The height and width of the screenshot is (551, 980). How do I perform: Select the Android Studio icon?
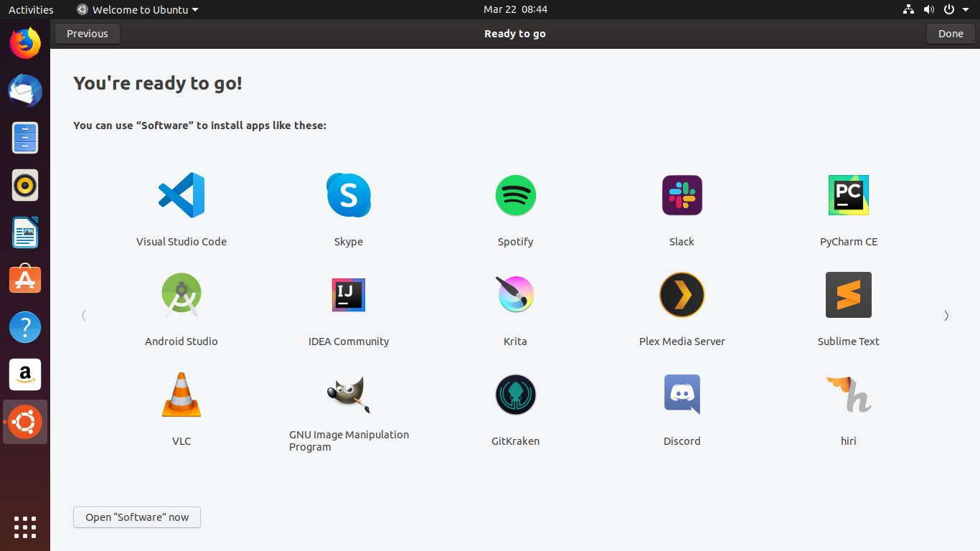[182, 295]
